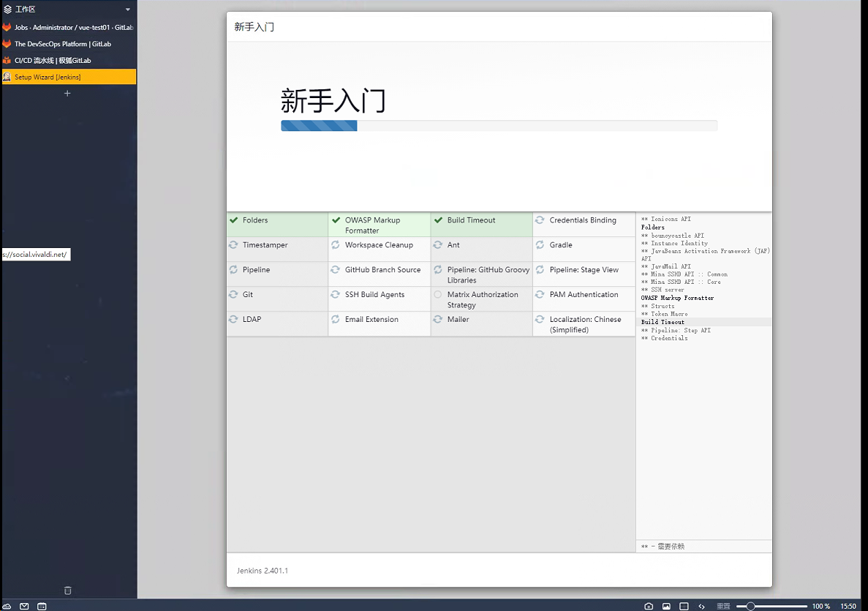Click the page actions code icon
This screenshot has height=611, width=868.
701,606
